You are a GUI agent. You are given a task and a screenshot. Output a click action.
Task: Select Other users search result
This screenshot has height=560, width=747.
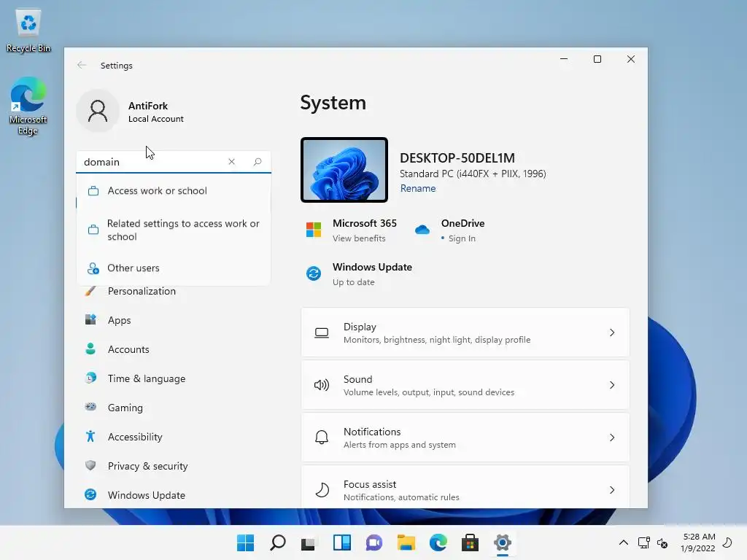tap(174, 268)
